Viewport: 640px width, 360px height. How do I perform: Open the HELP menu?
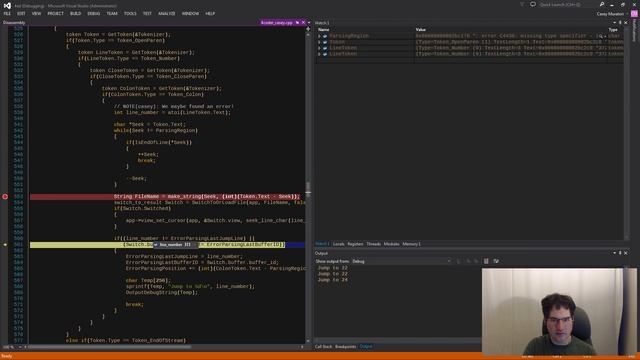point(210,13)
